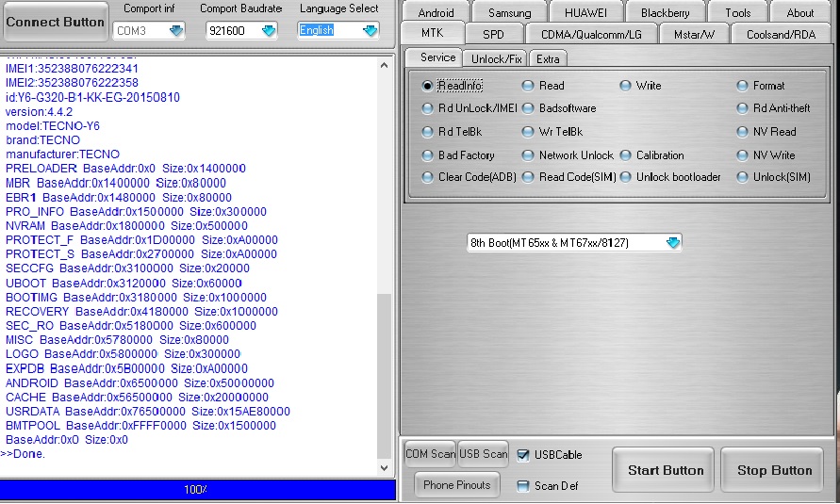Open the About tab
The image size is (840, 504).
tap(799, 12)
